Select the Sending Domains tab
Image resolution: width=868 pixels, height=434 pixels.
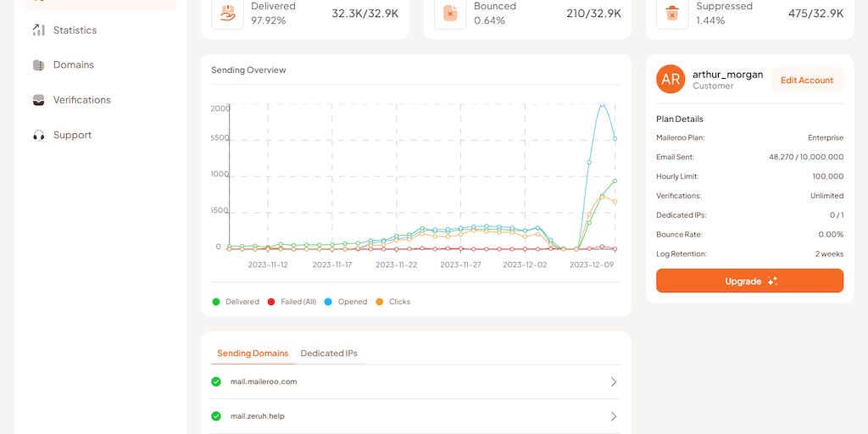[253, 353]
